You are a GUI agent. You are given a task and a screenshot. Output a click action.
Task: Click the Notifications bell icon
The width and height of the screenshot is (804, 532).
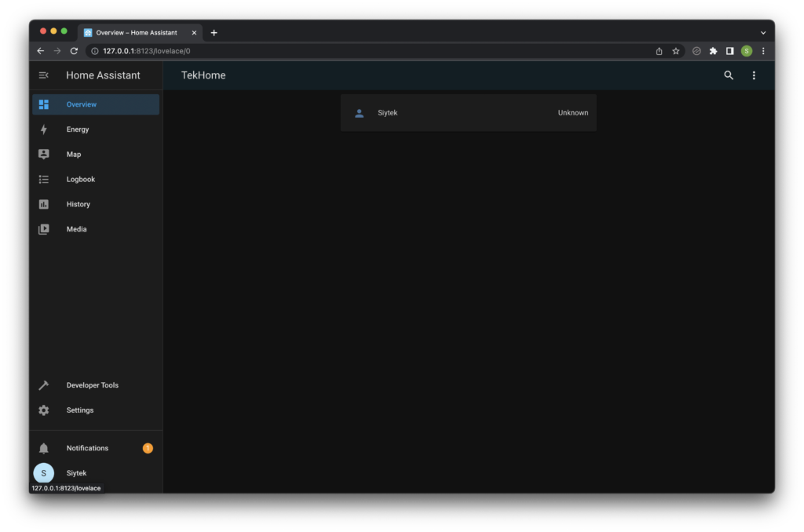[x=44, y=449]
